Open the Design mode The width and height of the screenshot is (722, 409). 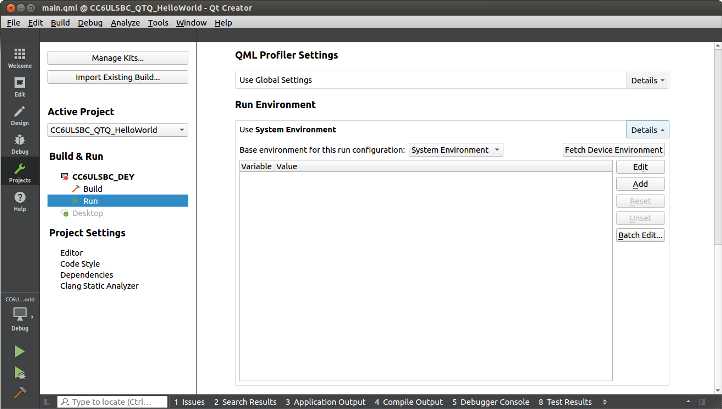[20, 116]
